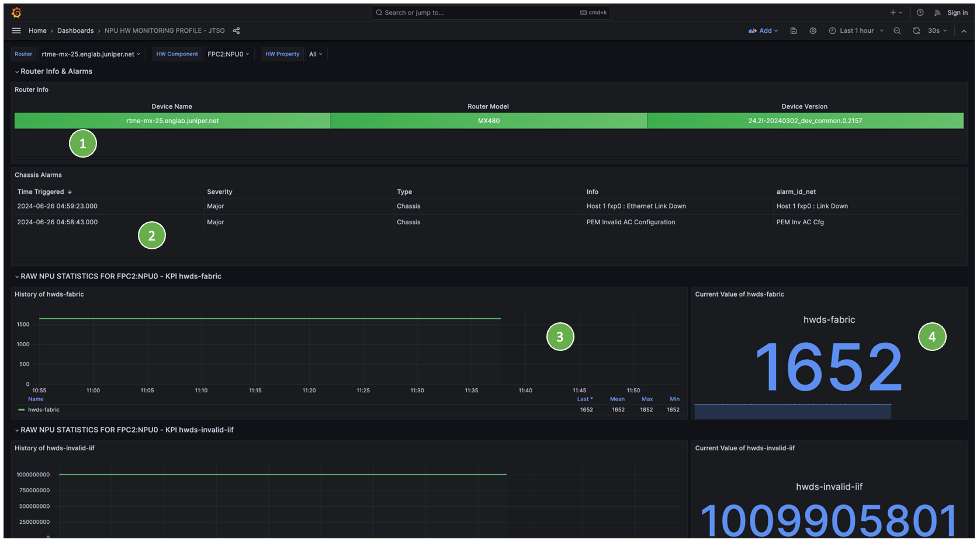Click the Grafana logo
The image size is (980, 543).
pyautogui.click(x=16, y=12)
